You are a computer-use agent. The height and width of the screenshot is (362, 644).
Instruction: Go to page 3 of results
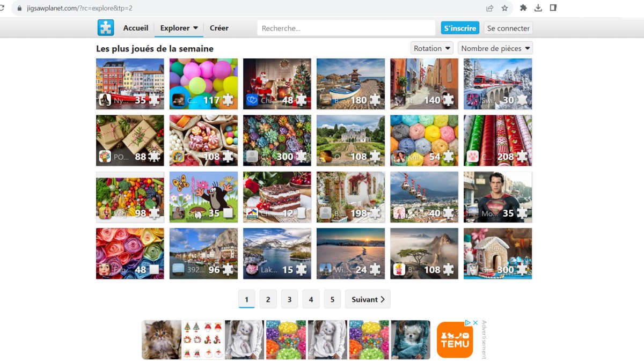[289, 299]
